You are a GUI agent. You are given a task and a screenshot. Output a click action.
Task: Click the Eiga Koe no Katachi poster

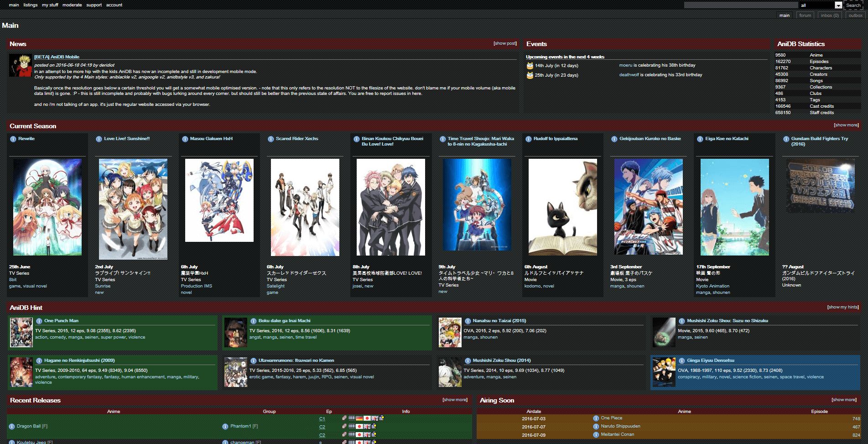734,207
